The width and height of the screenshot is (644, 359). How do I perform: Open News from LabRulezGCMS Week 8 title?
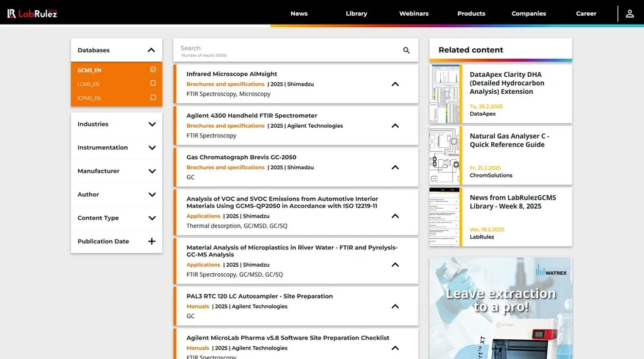[x=513, y=202]
